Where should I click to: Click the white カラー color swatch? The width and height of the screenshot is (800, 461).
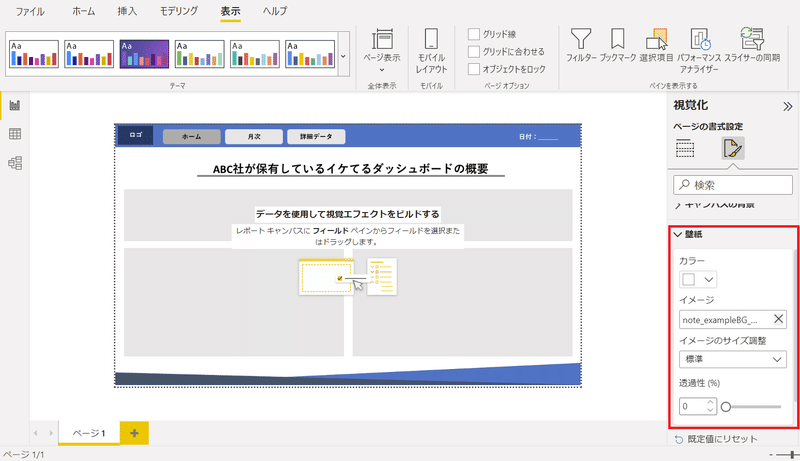click(x=689, y=279)
